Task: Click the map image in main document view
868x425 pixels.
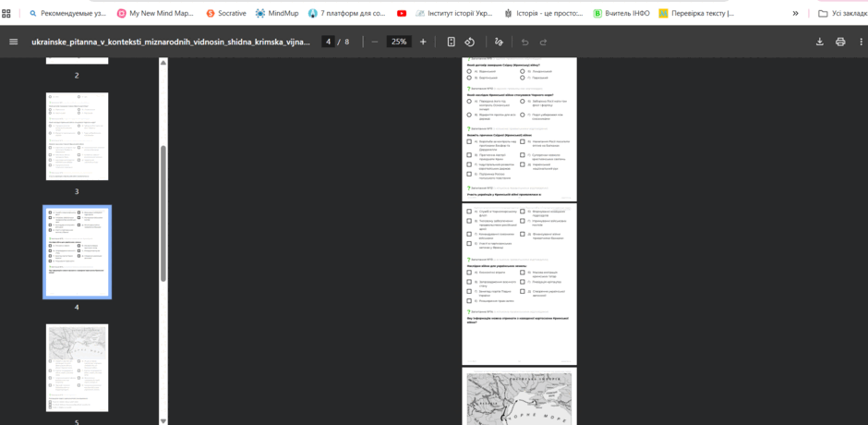Action: click(x=519, y=399)
